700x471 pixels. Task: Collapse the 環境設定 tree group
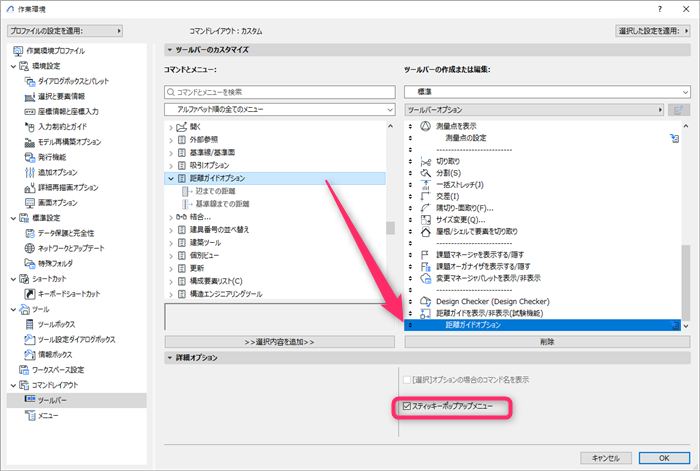[13, 67]
